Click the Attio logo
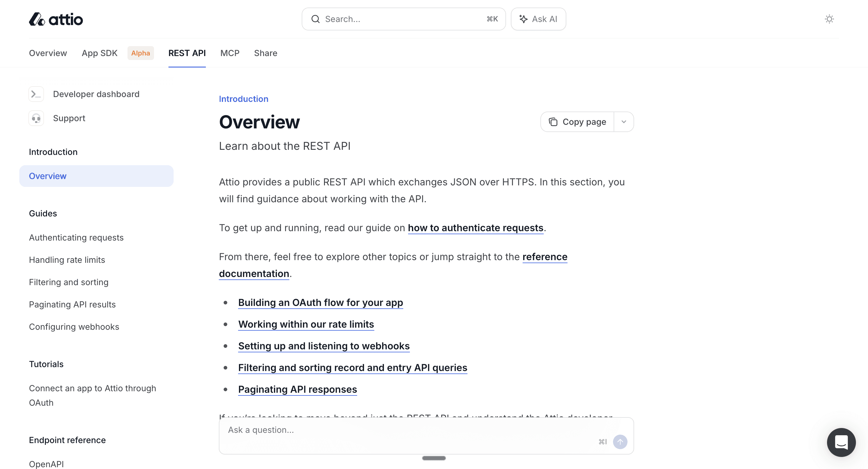The width and height of the screenshot is (868, 469). pyautogui.click(x=56, y=19)
